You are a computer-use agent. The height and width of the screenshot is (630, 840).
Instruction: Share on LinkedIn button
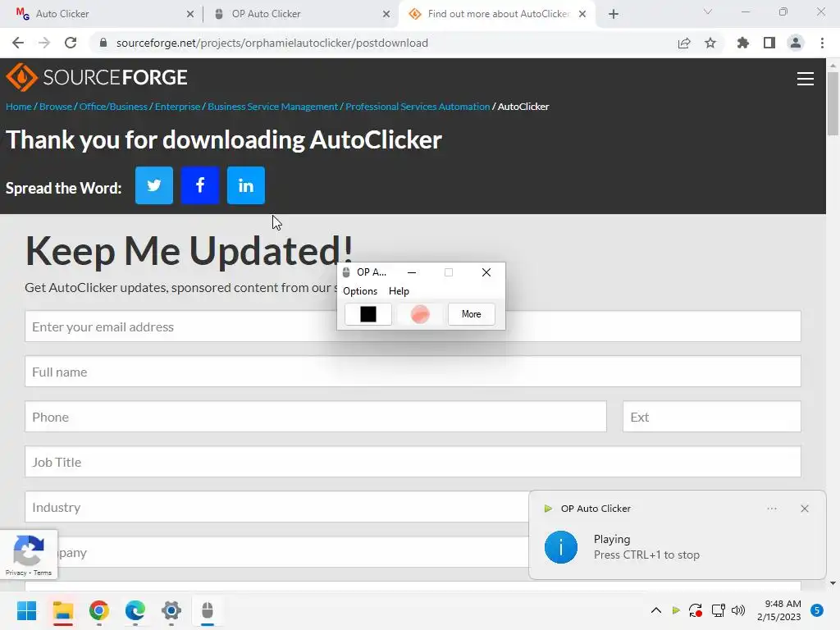click(x=246, y=185)
